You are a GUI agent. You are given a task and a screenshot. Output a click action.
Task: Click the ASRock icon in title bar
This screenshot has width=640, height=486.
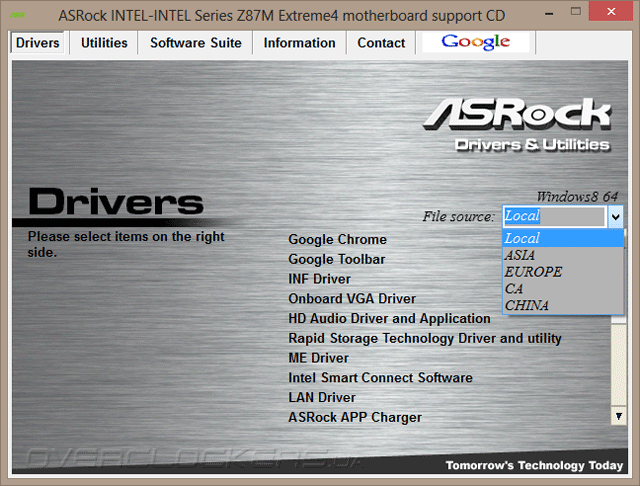click(x=18, y=16)
